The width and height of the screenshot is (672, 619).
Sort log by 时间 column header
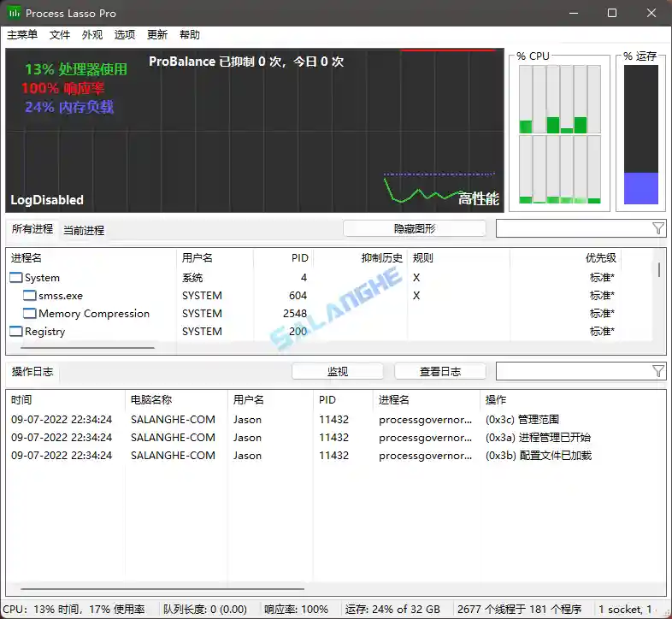[x=66, y=400]
